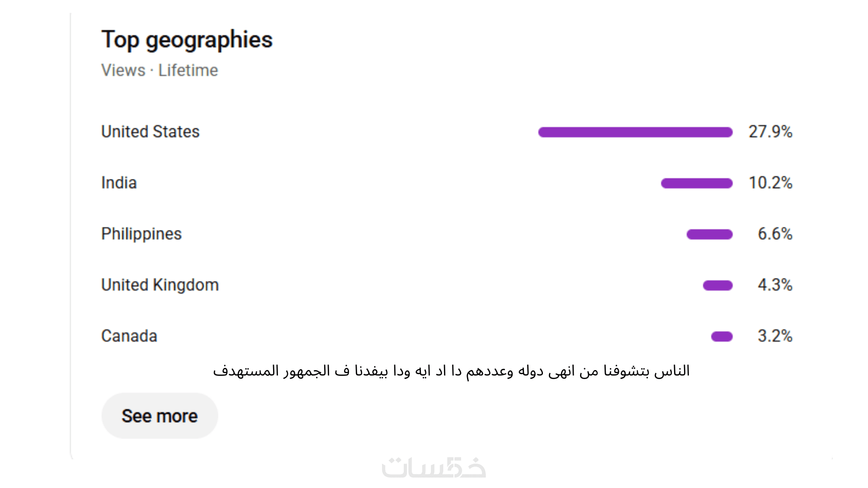This screenshot has height=488, width=868.
Task: Click the See more button
Action: [159, 416]
